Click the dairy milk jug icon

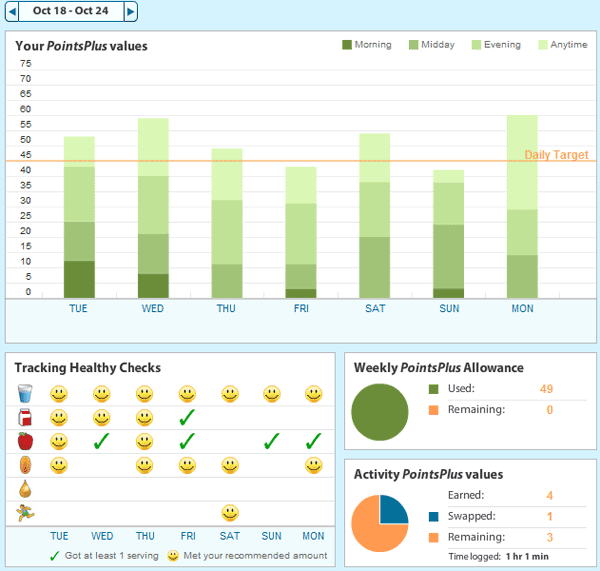(25, 418)
